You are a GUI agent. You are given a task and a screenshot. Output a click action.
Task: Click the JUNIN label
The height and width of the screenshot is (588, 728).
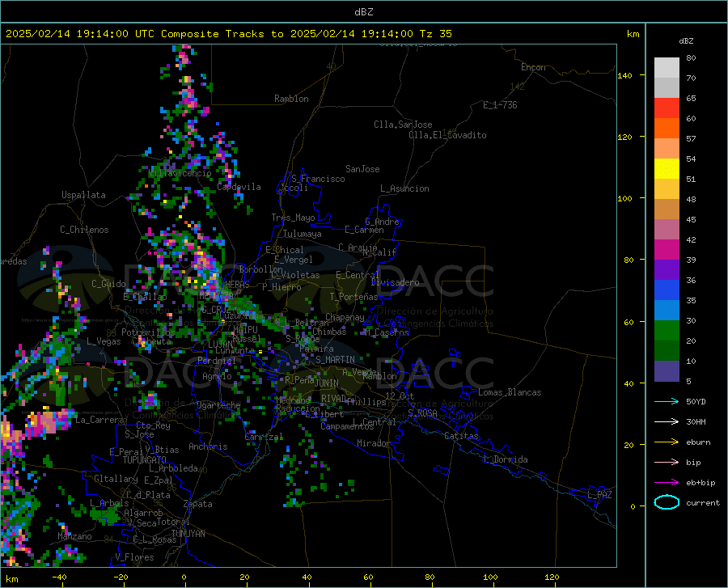pyautogui.click(x=327, y=383)
